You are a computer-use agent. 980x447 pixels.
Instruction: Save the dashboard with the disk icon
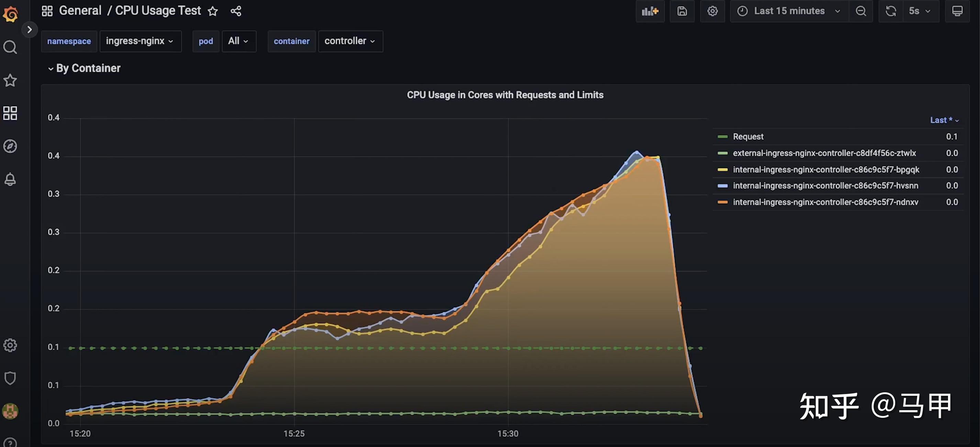click(682, 11)
